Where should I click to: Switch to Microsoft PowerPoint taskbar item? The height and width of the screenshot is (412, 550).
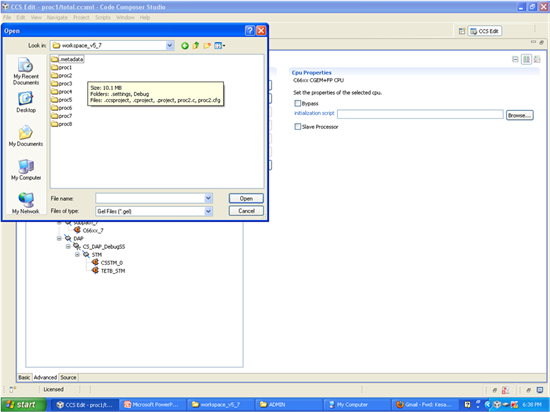152,405
